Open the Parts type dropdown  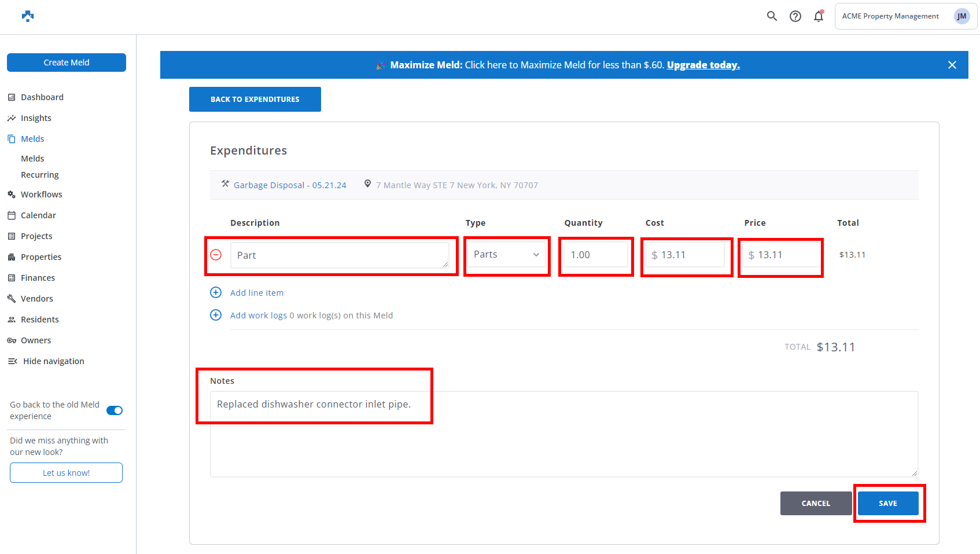[506, 255]
